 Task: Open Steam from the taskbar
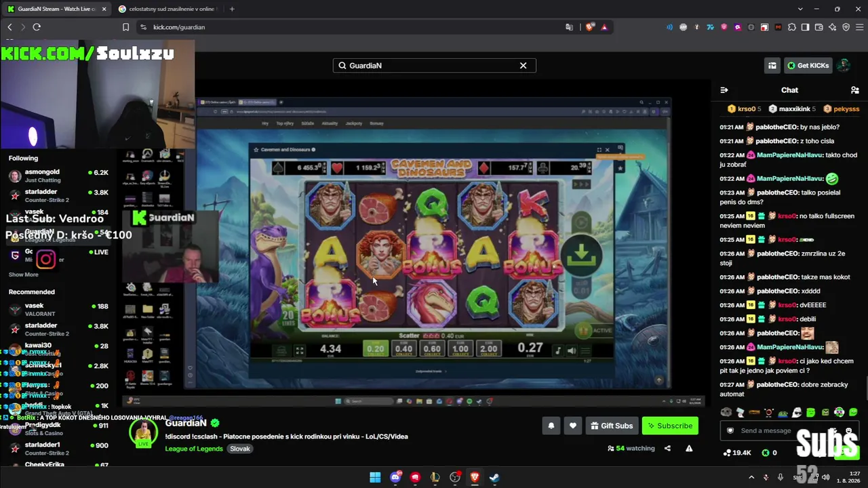[x=494, y=477]
